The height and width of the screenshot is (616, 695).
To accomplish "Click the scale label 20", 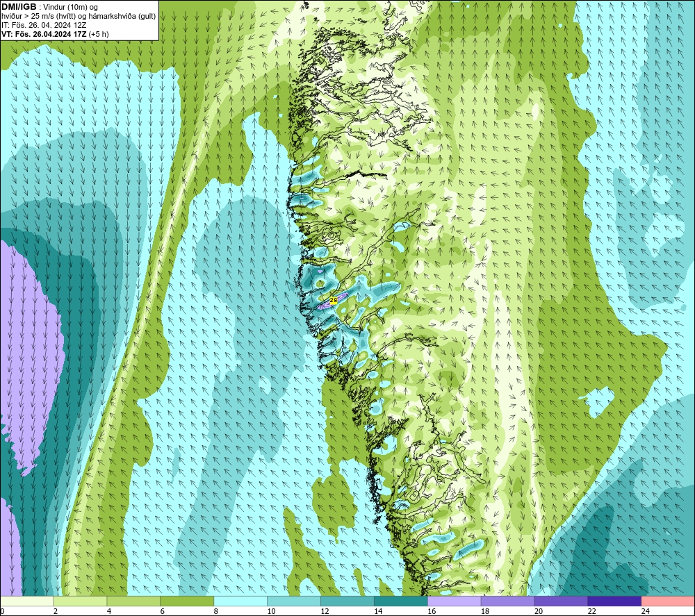I will 539,611.
